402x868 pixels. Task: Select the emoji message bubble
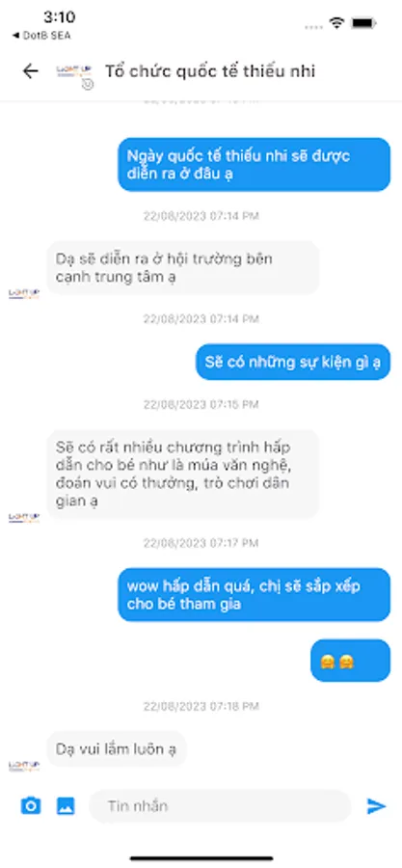coord(350,661)
